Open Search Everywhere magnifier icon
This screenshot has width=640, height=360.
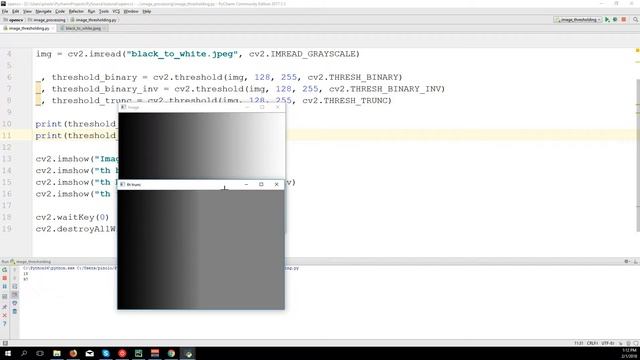(636, 20)
